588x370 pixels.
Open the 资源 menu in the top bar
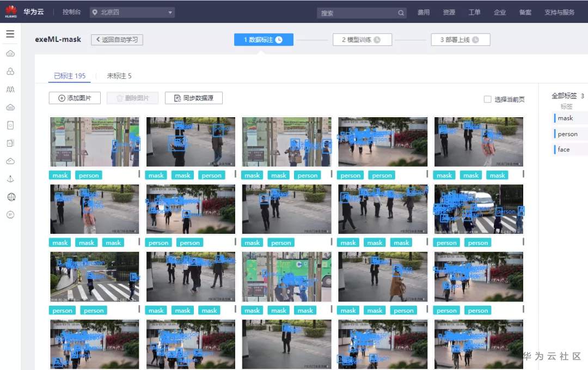click(x=449, y=13)
